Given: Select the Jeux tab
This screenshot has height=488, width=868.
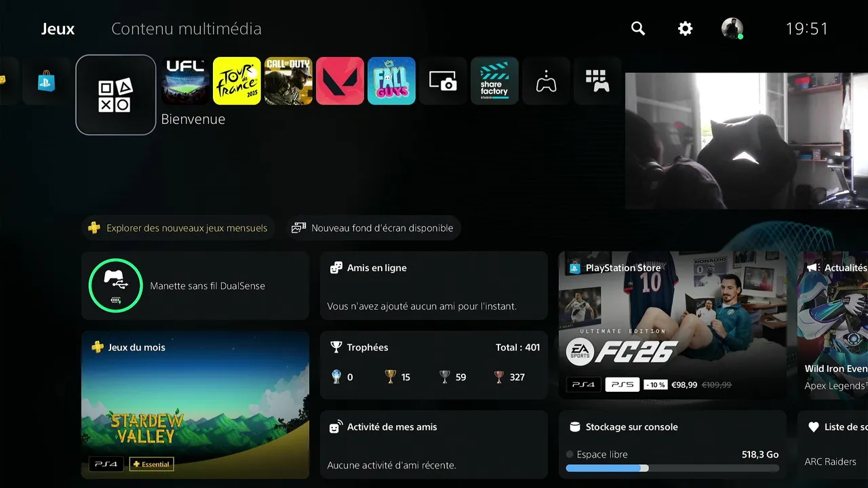Looking at the screenshot, I should click(58, 28).
